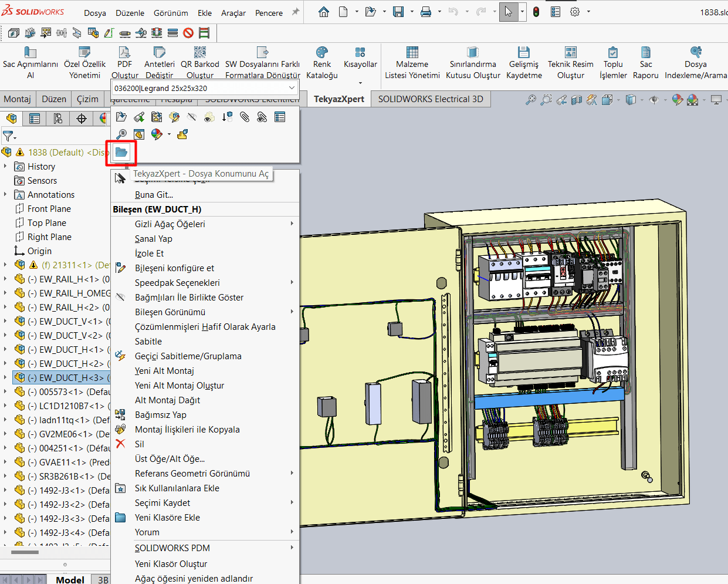
Task: Open the Options gear dropdown arrow
Action: click(x=588, y=12)
